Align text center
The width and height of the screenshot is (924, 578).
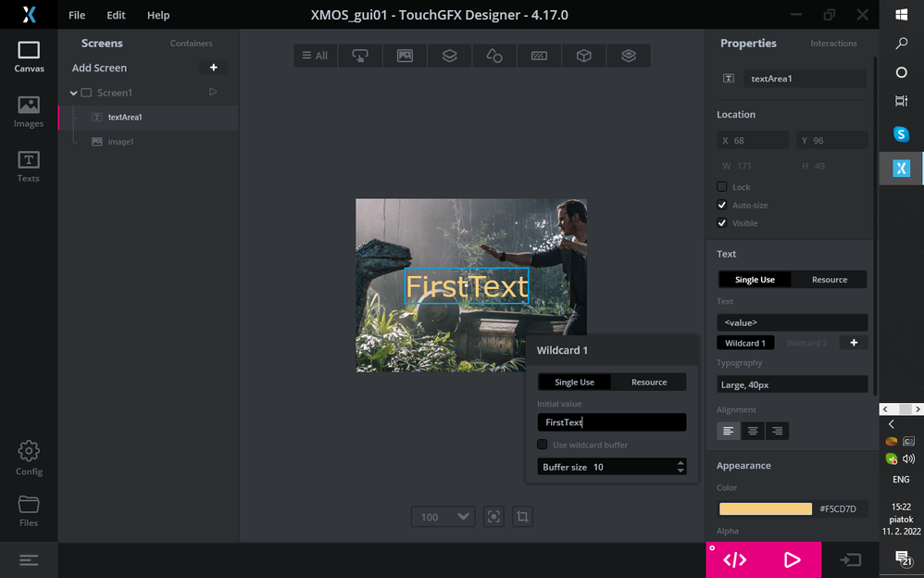[753, 431]
